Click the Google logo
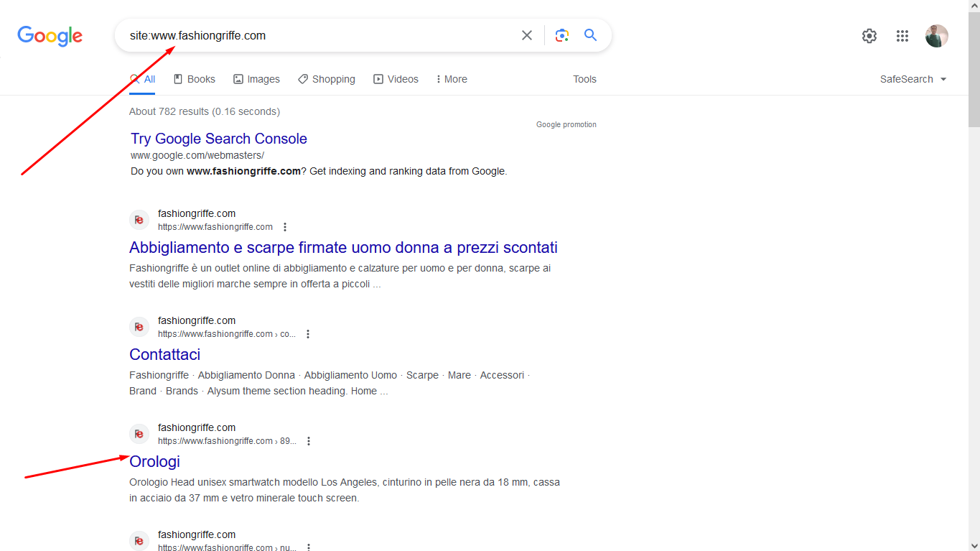Image resolution: width=980 pixels, height=551 pixels. (x=50, y=35)
